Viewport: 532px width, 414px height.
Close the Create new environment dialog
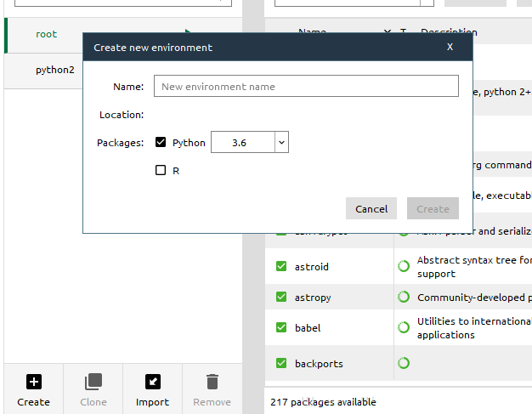[x=450, y=47]
